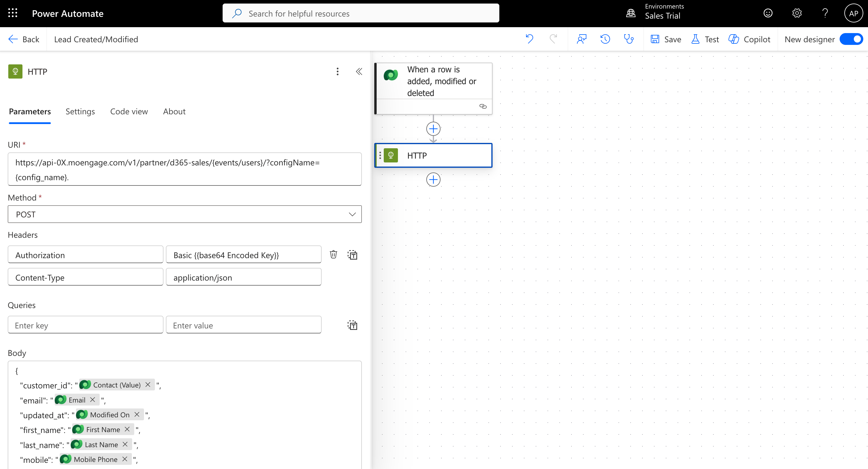Click the Redo arrow icon

(553, 39)
